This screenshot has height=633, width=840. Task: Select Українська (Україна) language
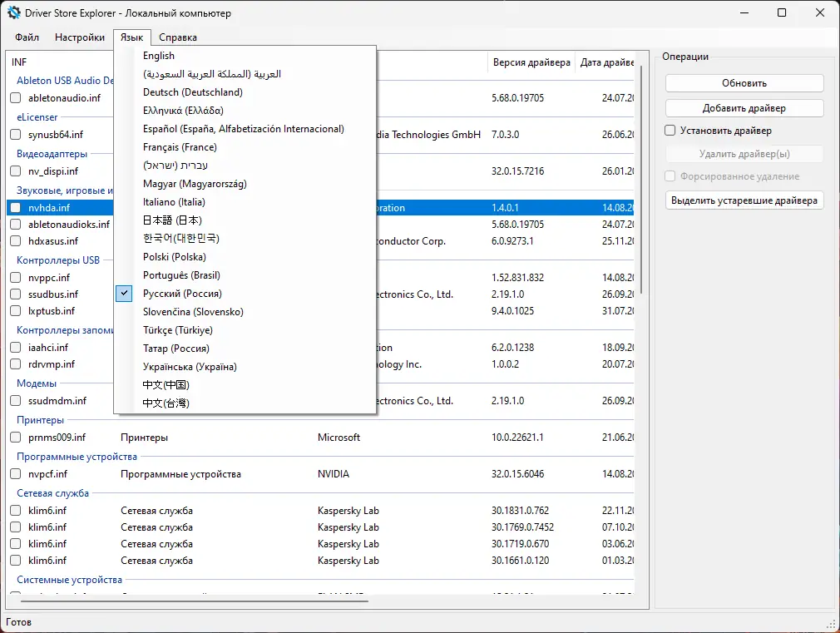tap(190, 367)
